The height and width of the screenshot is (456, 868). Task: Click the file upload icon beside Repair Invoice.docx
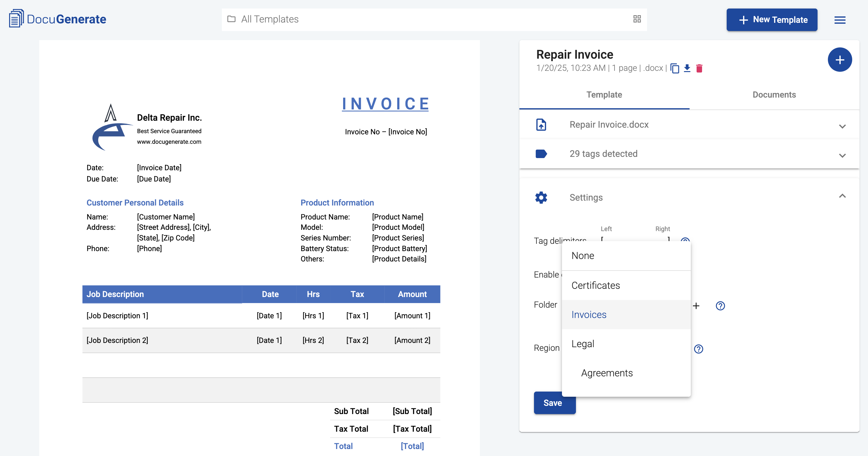(541, 125)
